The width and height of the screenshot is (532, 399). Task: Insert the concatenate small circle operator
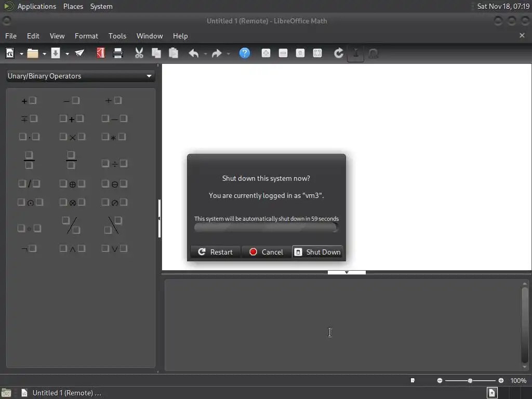[29, 229]
